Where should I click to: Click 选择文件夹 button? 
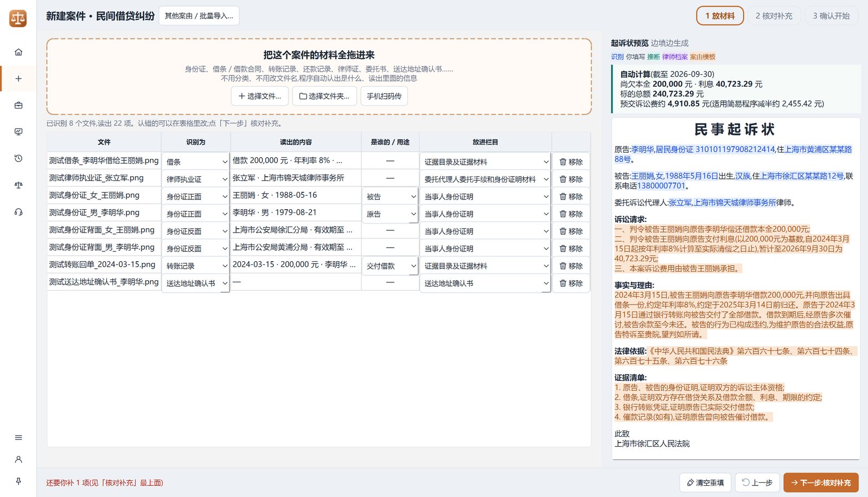click(324, 96)
